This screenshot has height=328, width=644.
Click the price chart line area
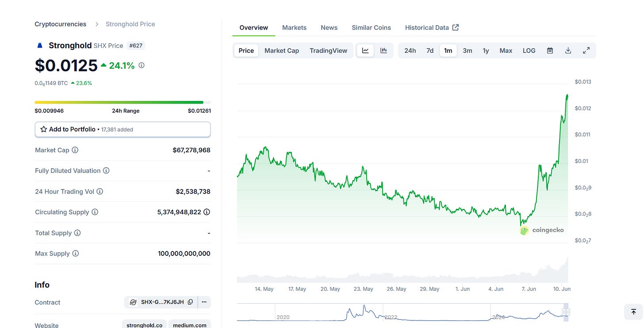tap(402, 168)
